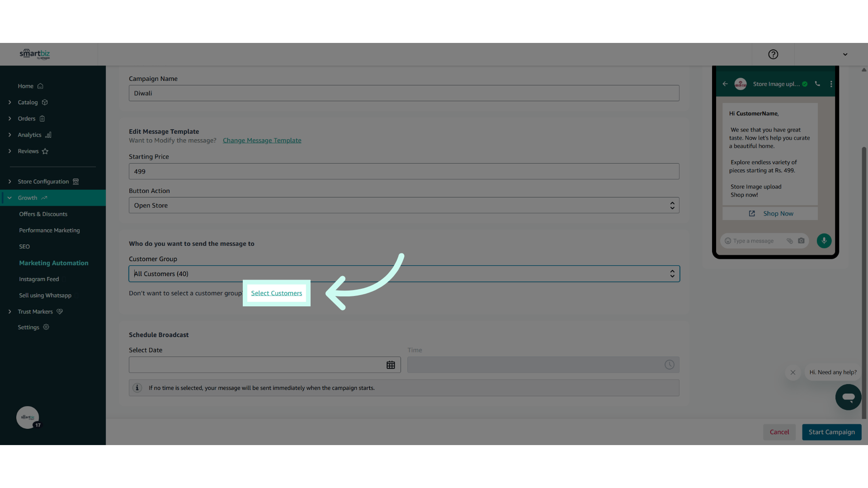Click the Hi. Need any help message
The image size is (868, 488).
pos(833,372)
